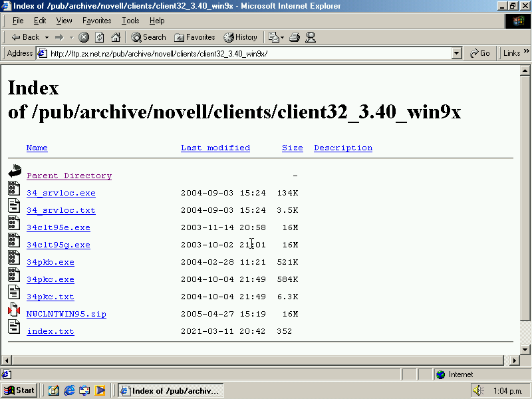
Task: Download NWCLNTWIN95.zip
Action: point(66,314)
